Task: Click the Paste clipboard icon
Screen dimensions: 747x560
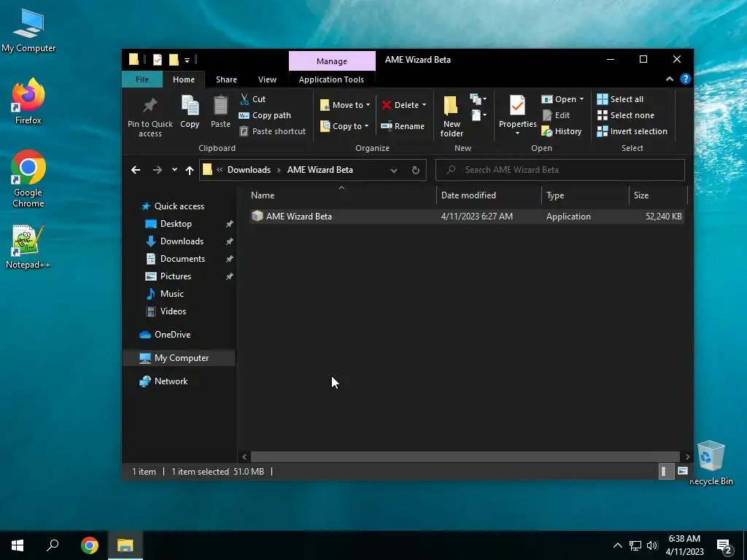Action: [220, 105]
